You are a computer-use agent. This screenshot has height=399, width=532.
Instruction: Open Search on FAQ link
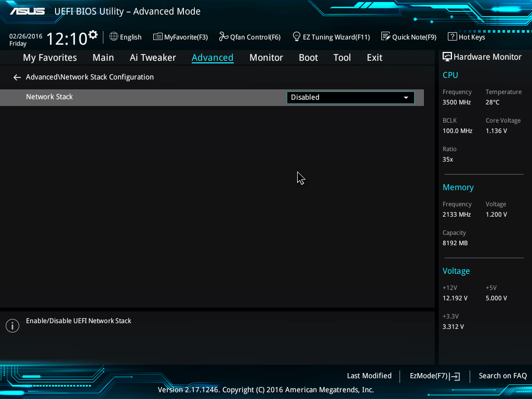pos(502,376)
